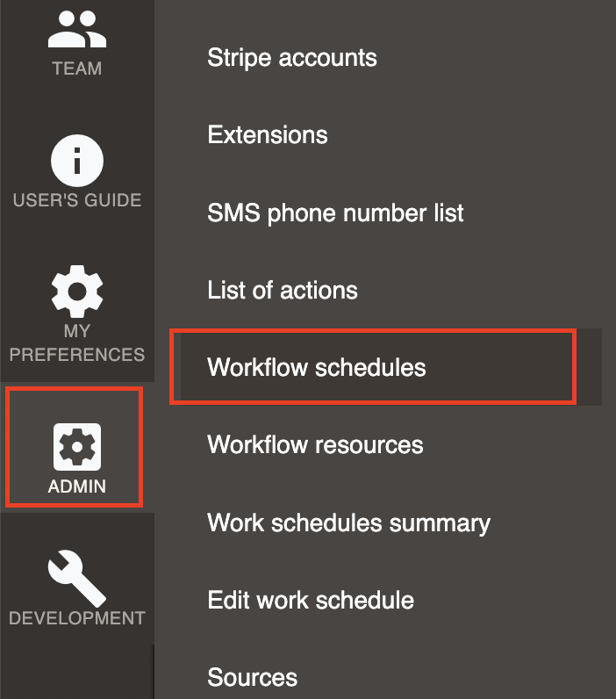The height and width of the screenshot is (699, 616).
Task: Click the TEAM text label
Action: point(77,68)
